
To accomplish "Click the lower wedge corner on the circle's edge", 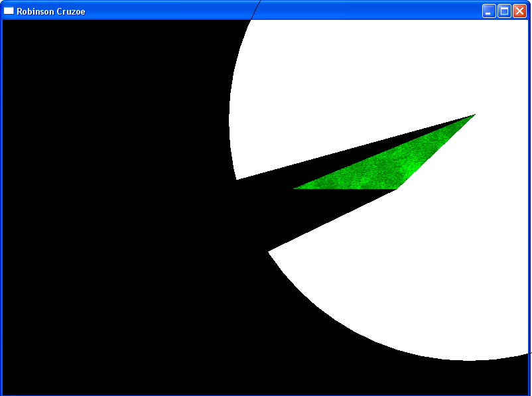I will point(269,251).
